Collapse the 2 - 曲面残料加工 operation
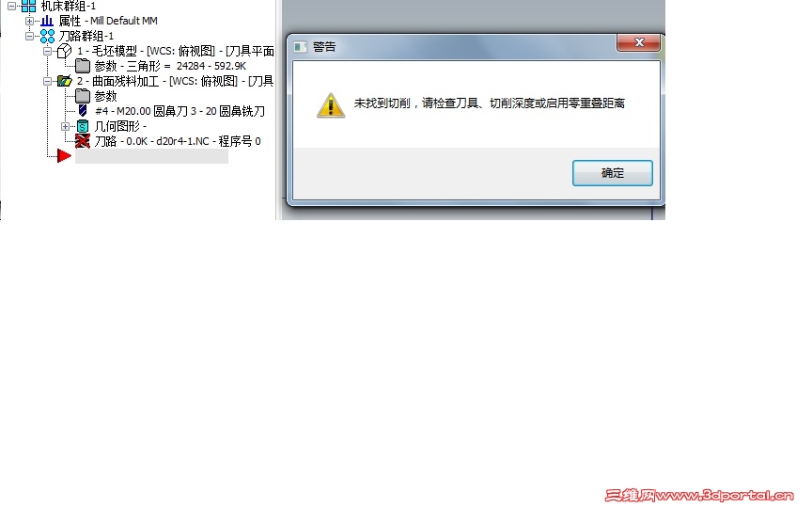The width and height of the screenshot is (812, 508). click(48, 82)
